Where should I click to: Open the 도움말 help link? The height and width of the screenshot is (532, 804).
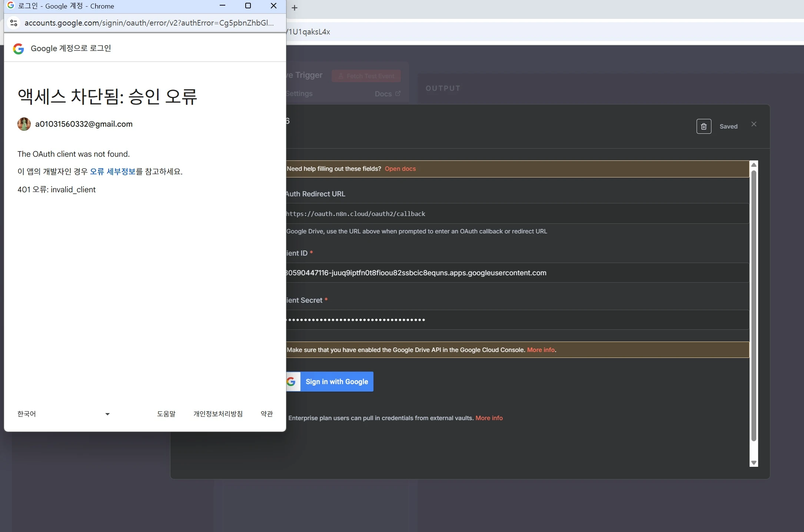(166, 414)
